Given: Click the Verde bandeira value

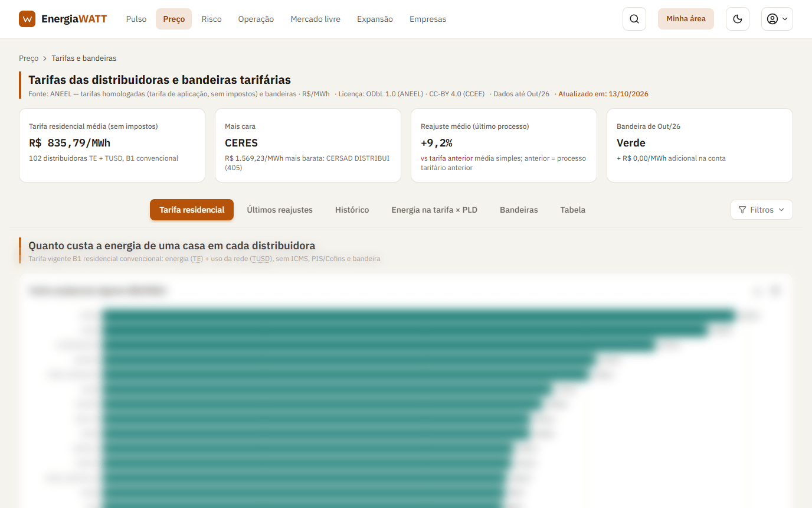Looking at the screenshot, I should [x=631, y=143].
